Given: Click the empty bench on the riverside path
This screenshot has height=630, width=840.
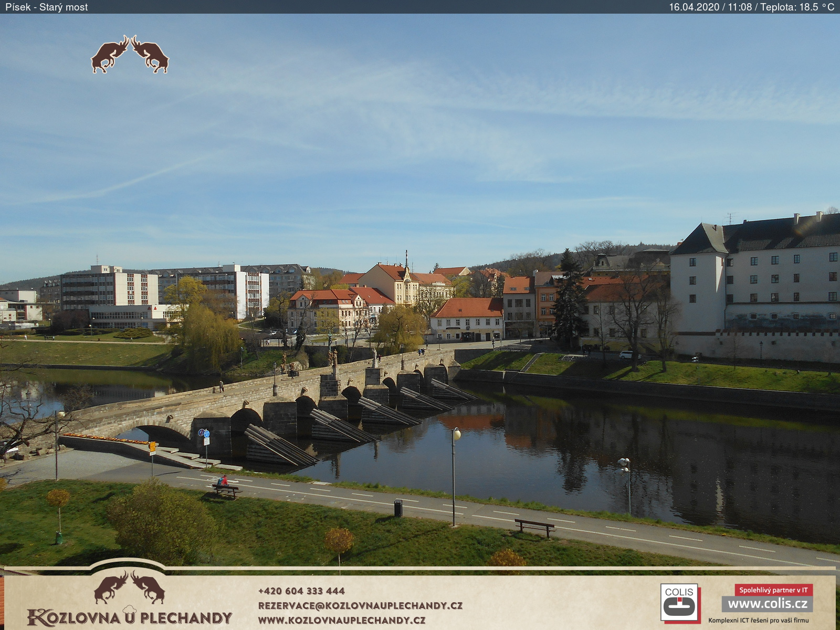Looking at the screenshot, I should (x=534, y=527).
